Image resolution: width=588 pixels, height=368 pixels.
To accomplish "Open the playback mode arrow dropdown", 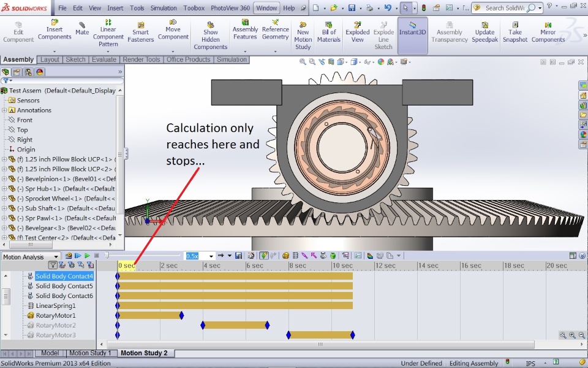I will [230, 256].
